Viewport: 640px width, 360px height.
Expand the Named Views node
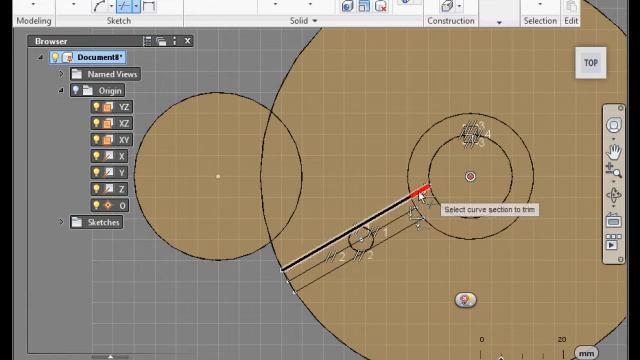[x=61, y=74]
